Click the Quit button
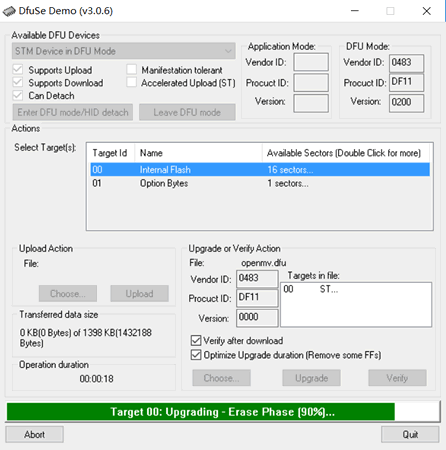 point(410,434)
